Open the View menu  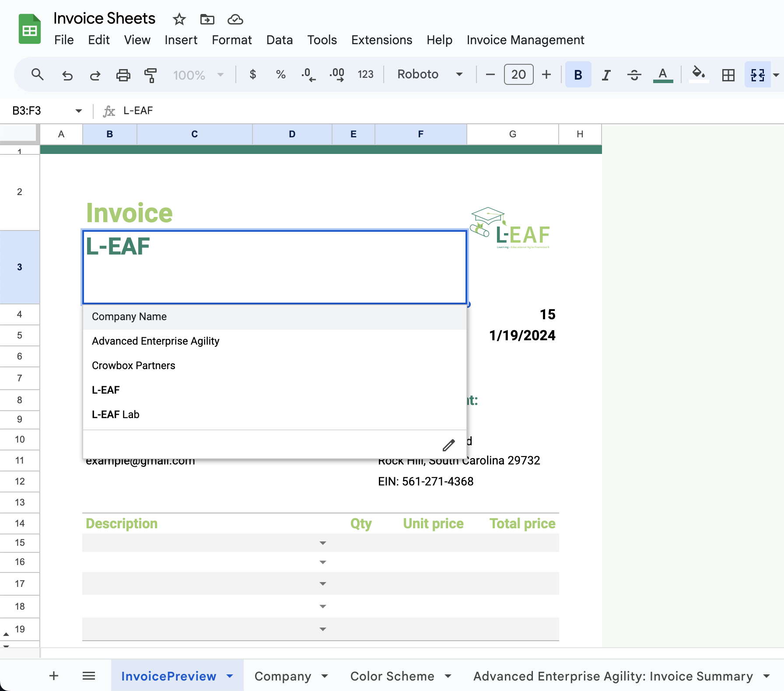tap(137, 40)
